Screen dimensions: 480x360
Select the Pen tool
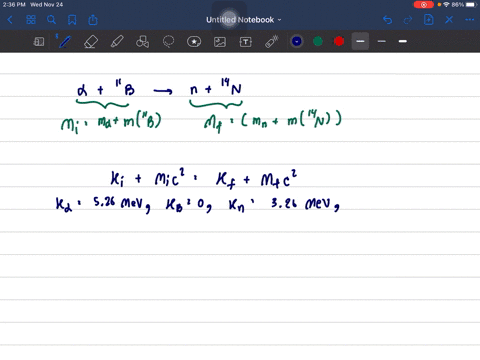pyautogui.click(x=64, y=42)
